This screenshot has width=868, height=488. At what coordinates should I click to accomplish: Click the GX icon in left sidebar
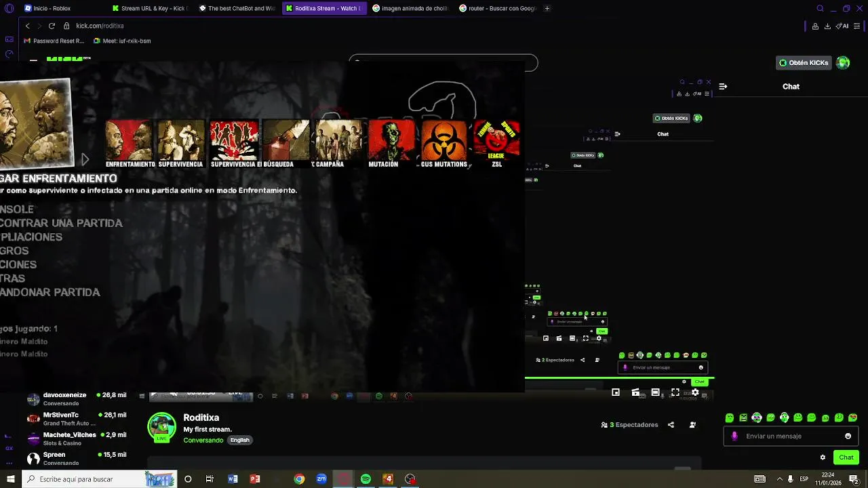9,448
